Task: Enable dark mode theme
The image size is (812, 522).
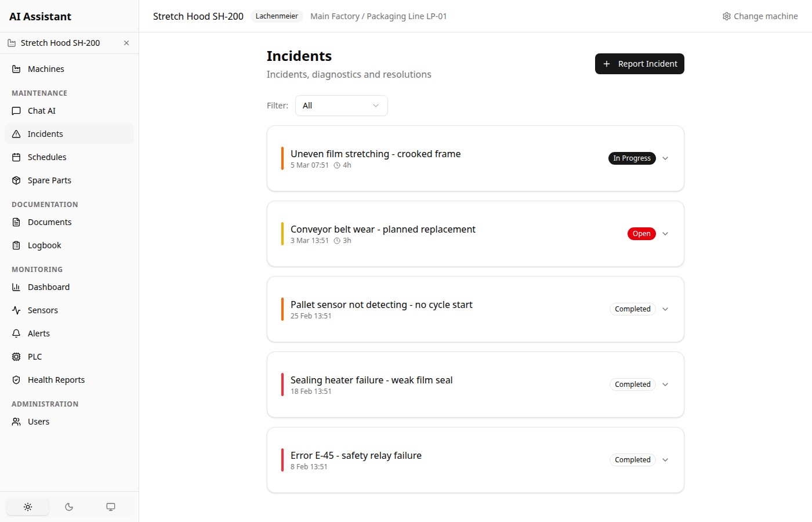Action: pos(69,506)
